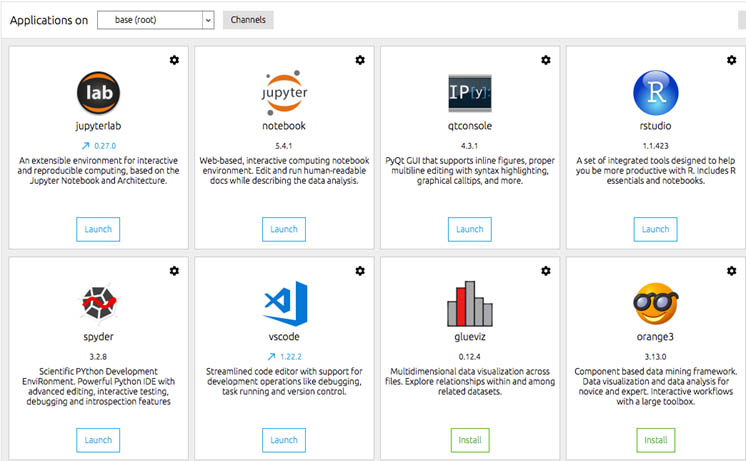This screenshot has width=746, height=461.
Task: Click the spyder description text
Action: [98, 386]
